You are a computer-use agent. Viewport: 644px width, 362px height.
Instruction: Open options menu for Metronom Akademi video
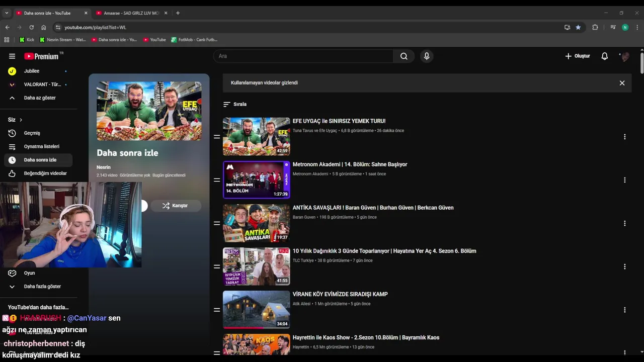[624, 180]
